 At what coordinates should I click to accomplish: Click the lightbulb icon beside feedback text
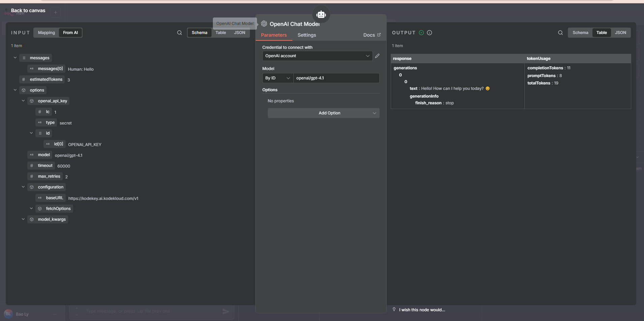coord(394,310)
